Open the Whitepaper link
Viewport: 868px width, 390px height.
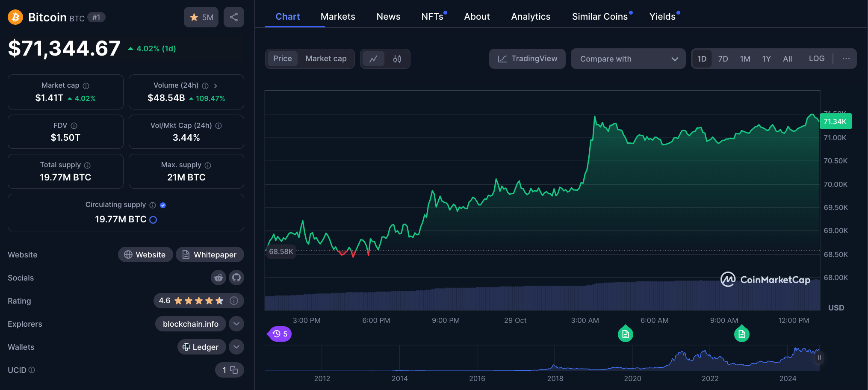tap(210, 254)
